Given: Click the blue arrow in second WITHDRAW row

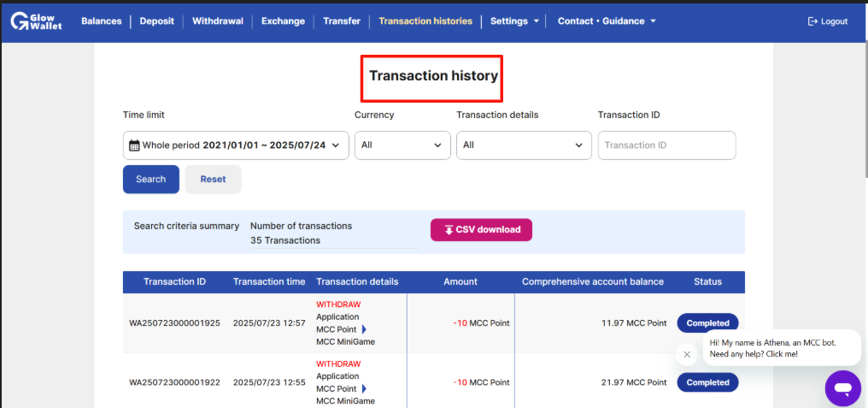Looking at the screenshot, I should [x=364, y=388].
